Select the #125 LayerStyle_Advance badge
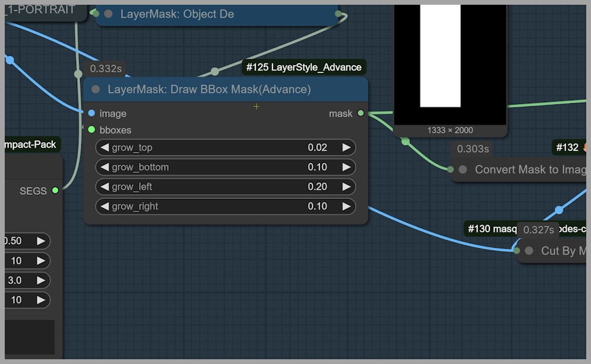The image size is (591, 364). [x=304, y=67]
